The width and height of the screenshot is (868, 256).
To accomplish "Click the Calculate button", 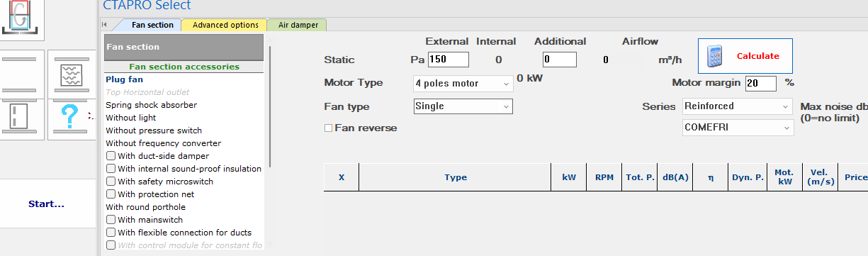I will (745, 56).
